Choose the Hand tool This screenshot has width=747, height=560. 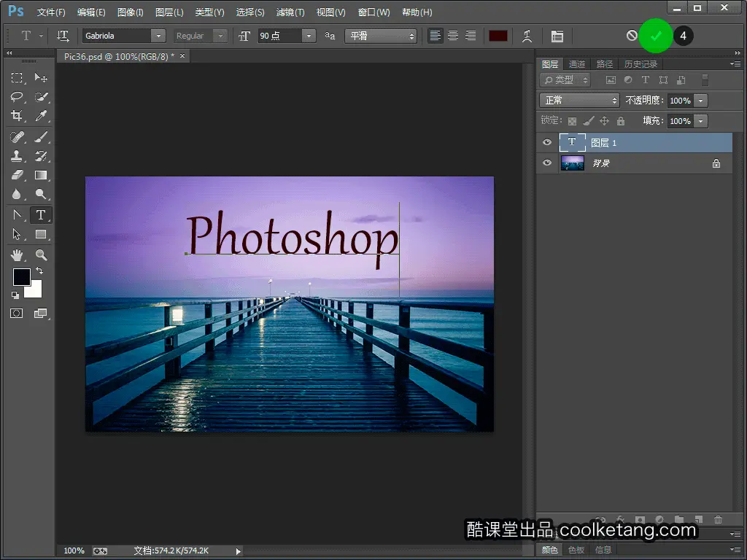point(17,254)
